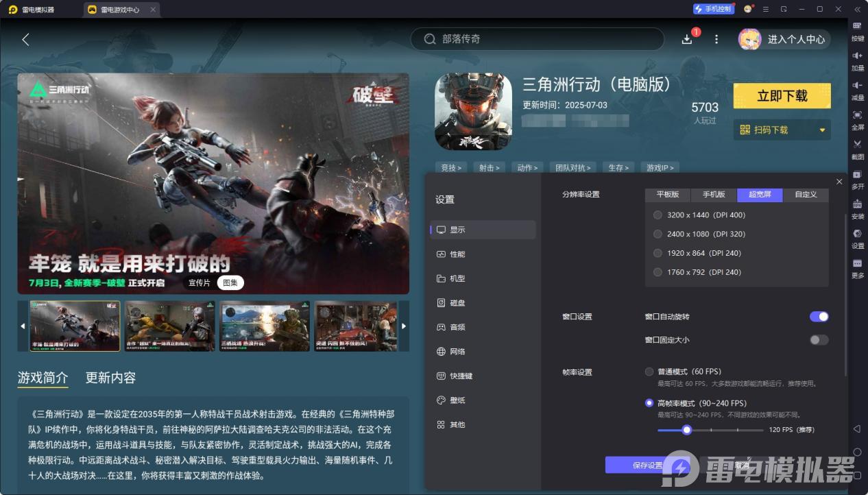Switch to 平板版 resolution tab
The image size is (868, 495).
point(668,195)
